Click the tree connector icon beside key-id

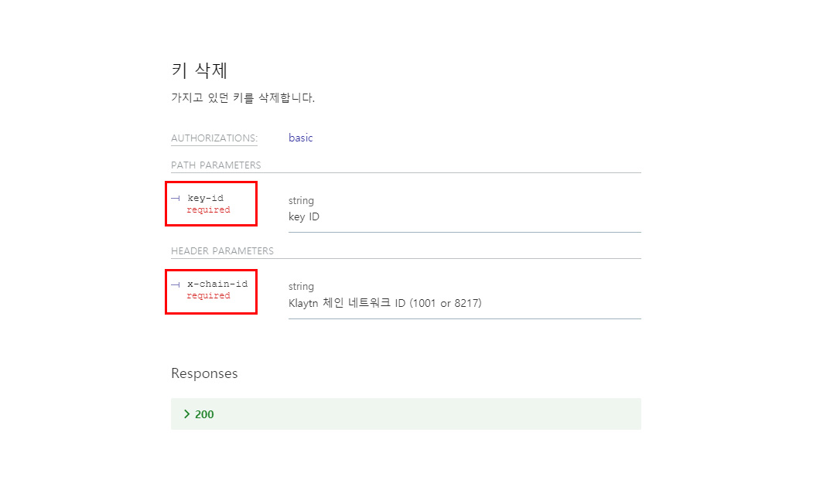176,198
